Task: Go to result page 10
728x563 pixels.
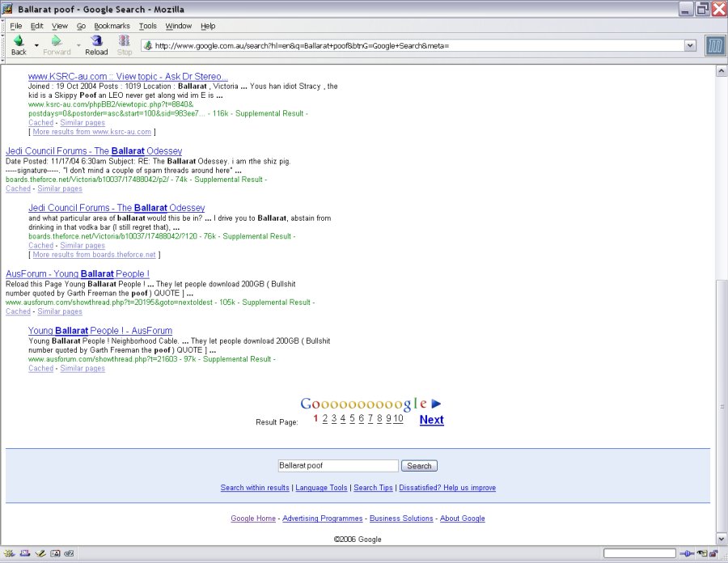Action: click(398, 419)
